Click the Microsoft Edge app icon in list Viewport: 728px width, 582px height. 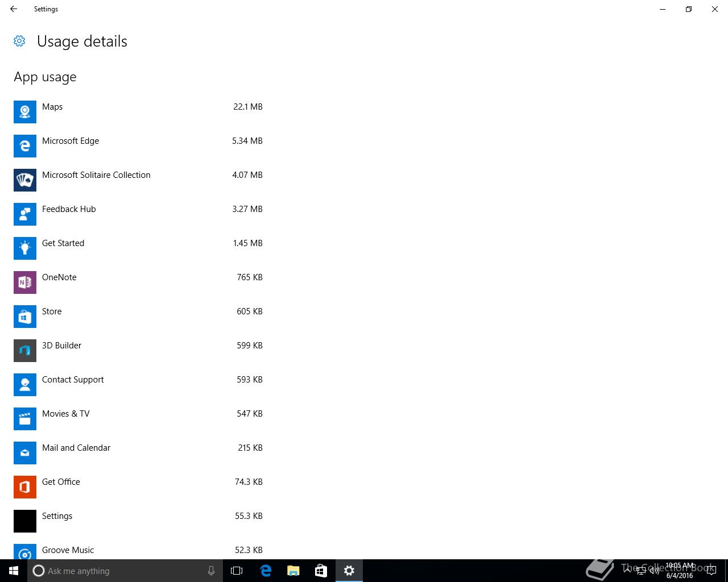click(25, 146)
